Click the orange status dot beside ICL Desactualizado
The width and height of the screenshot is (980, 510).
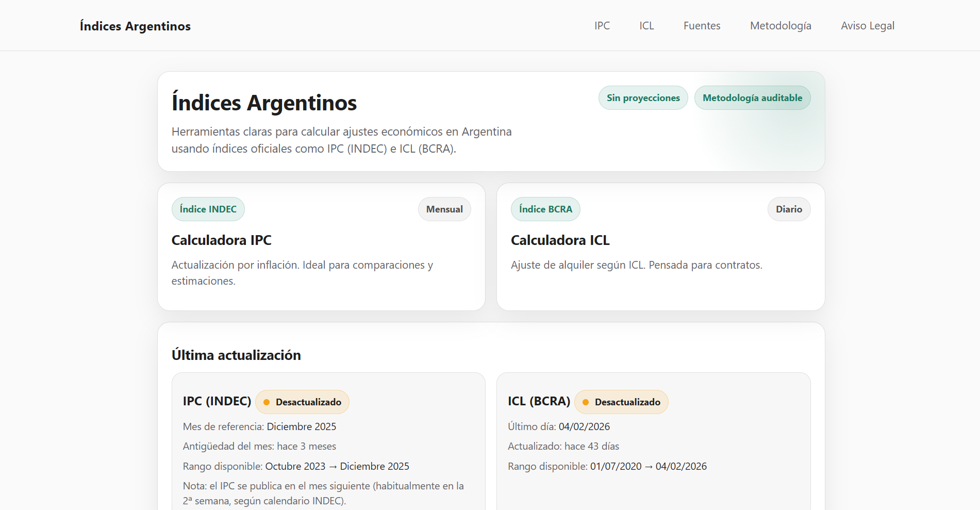(585, 402)
